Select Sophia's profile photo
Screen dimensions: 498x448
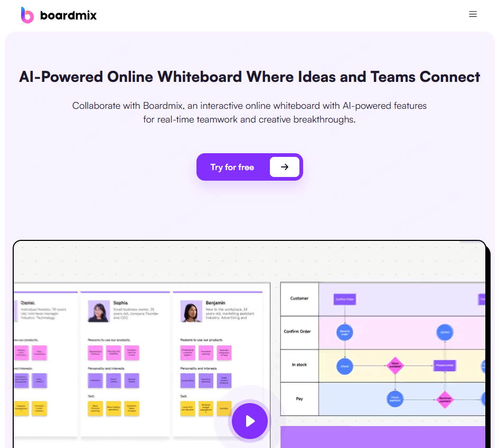[99, 311]
